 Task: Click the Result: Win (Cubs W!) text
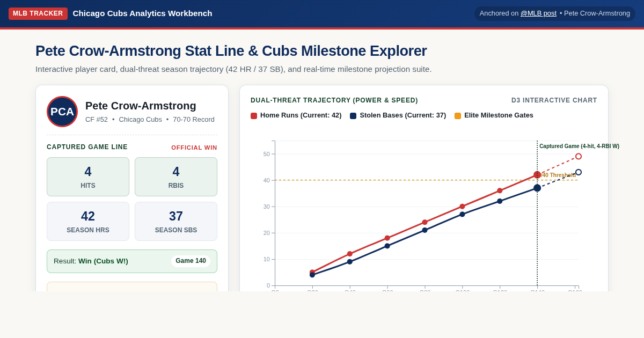click(x=91, y=261)
